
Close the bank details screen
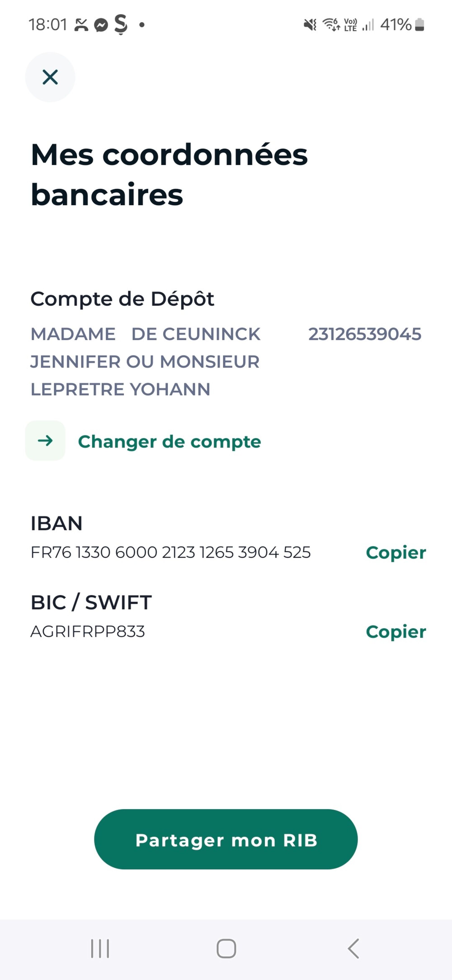pyautogui.click(x=50, y=77)
